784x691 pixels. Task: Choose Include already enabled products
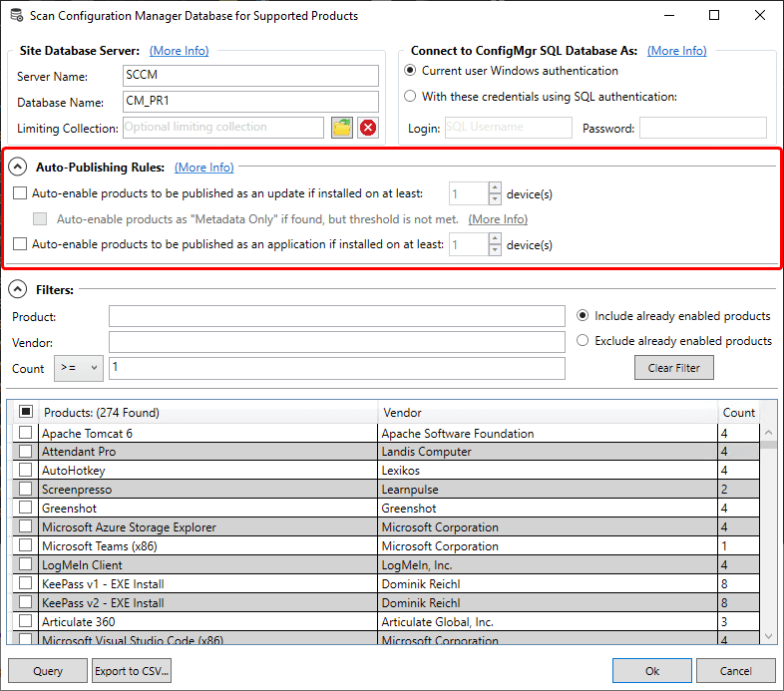(x=583, y=315)
